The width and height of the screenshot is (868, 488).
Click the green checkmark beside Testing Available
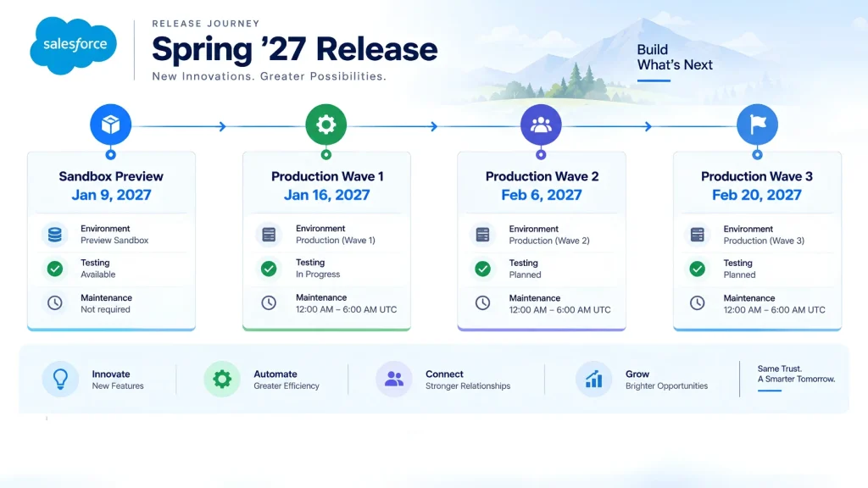[55, 269]
